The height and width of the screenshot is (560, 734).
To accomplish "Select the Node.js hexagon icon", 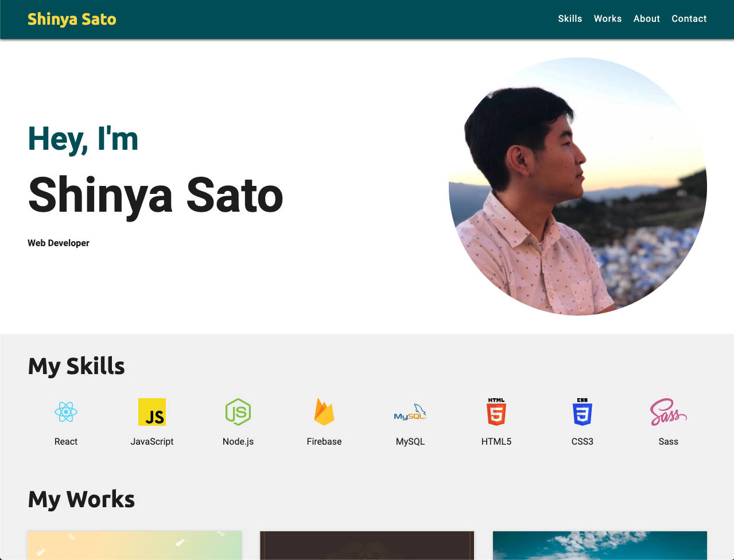I will pos(238,412).
